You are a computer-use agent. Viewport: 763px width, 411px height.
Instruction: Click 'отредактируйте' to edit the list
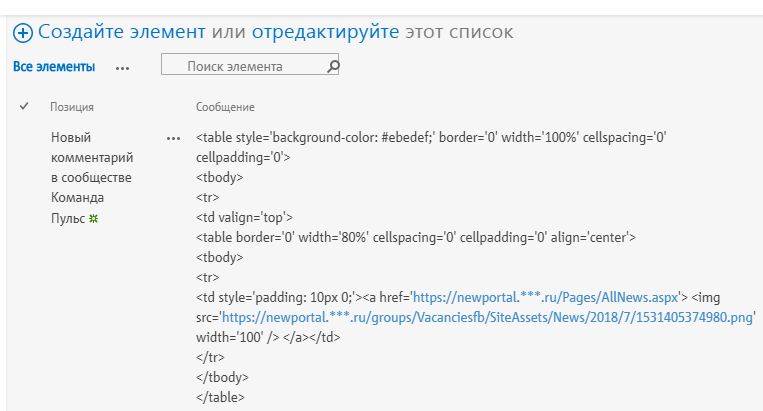(x=325, y=33)
